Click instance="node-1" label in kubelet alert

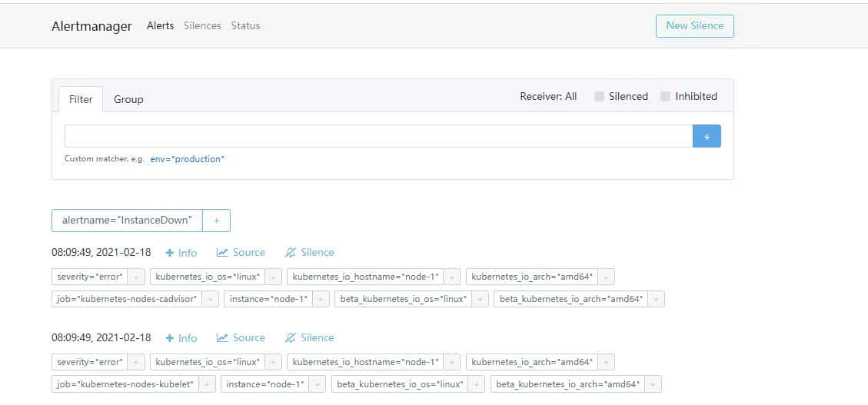point(265,384)
